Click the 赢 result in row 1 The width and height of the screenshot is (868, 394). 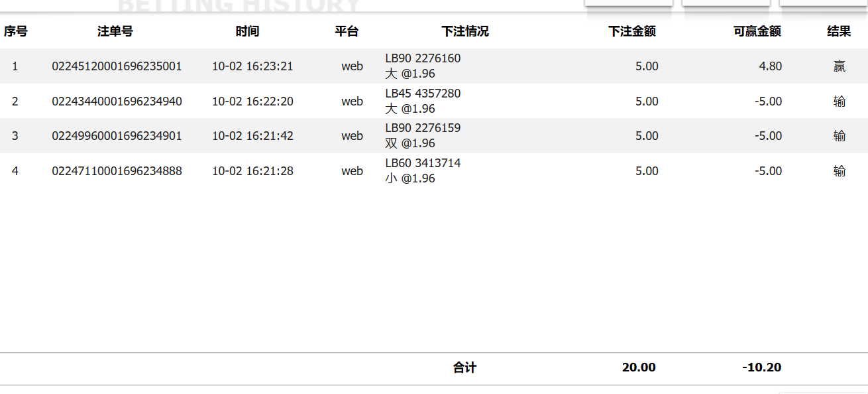839,66
